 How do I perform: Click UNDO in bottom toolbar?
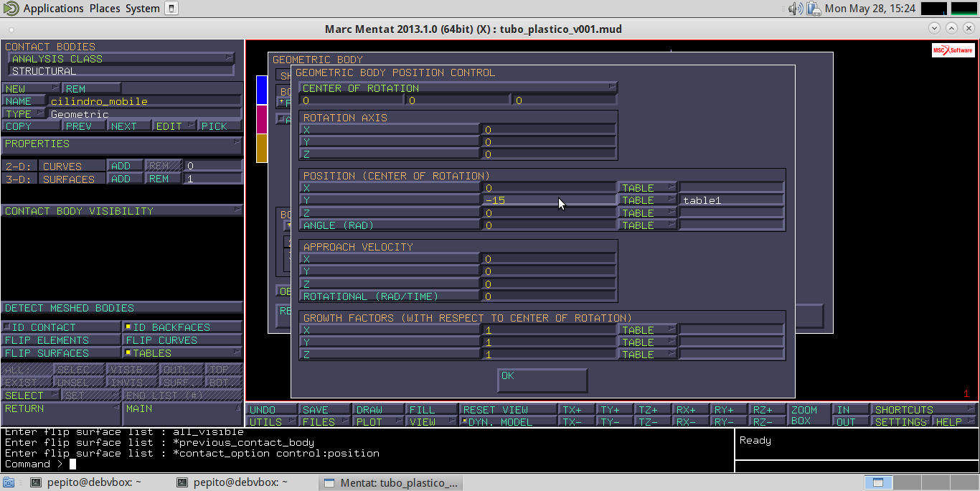272,410
